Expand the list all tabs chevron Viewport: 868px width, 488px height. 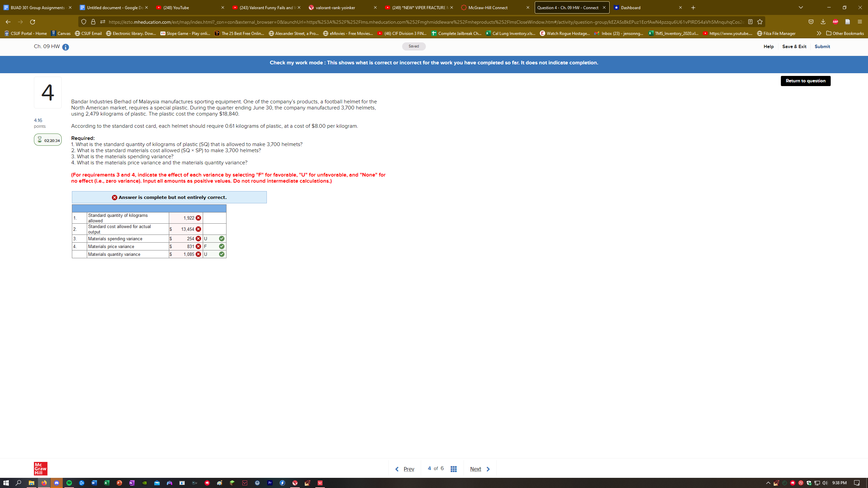tap(801, 7)
